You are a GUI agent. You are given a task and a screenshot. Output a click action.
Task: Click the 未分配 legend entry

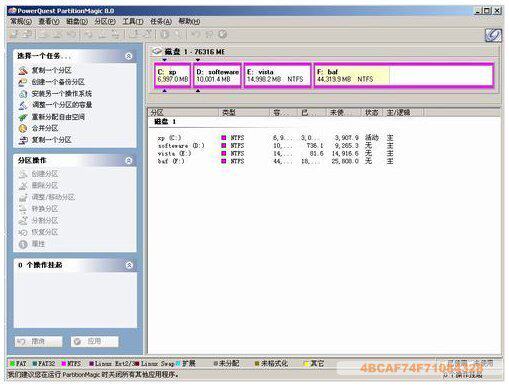click(x=226, y=363)
